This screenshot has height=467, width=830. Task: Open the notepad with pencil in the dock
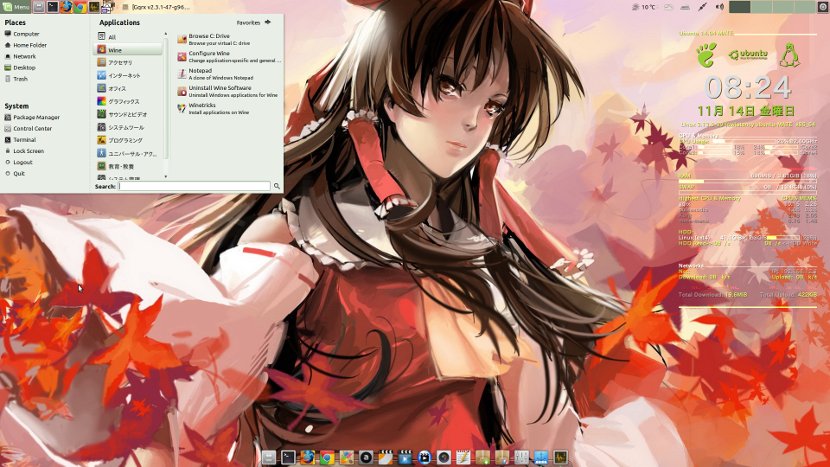[463, 457]
